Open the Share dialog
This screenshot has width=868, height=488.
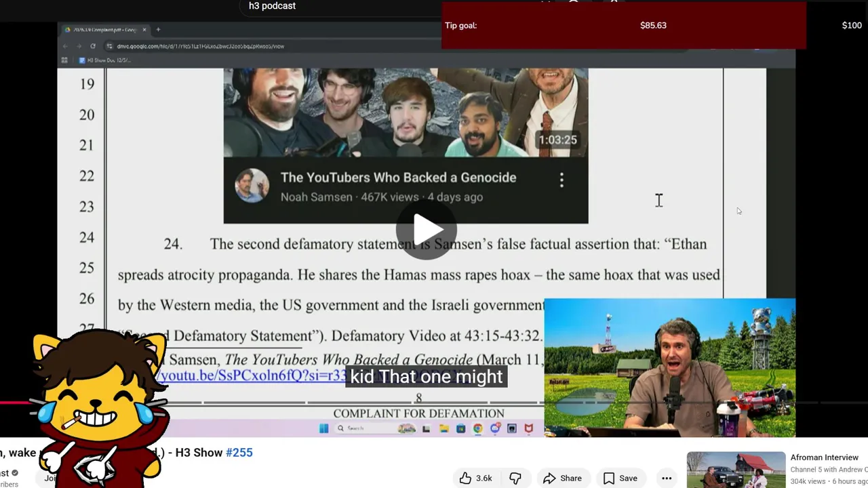[x=562, y=478]
